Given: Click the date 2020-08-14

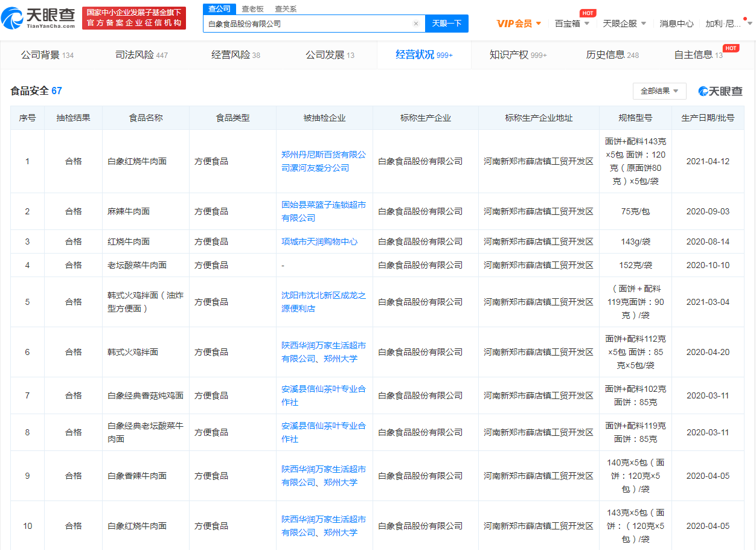Looking at the screenshot, I should [x=708, y=241].
